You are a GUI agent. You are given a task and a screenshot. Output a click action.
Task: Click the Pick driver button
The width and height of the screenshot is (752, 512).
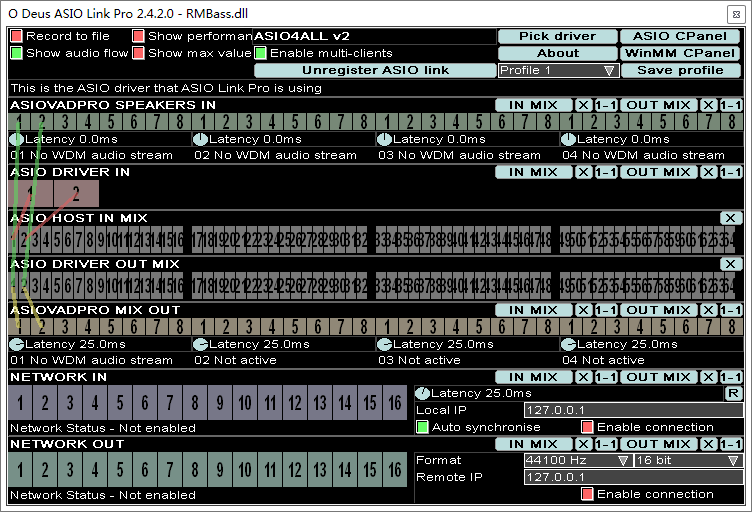click(x=557, y=36)
